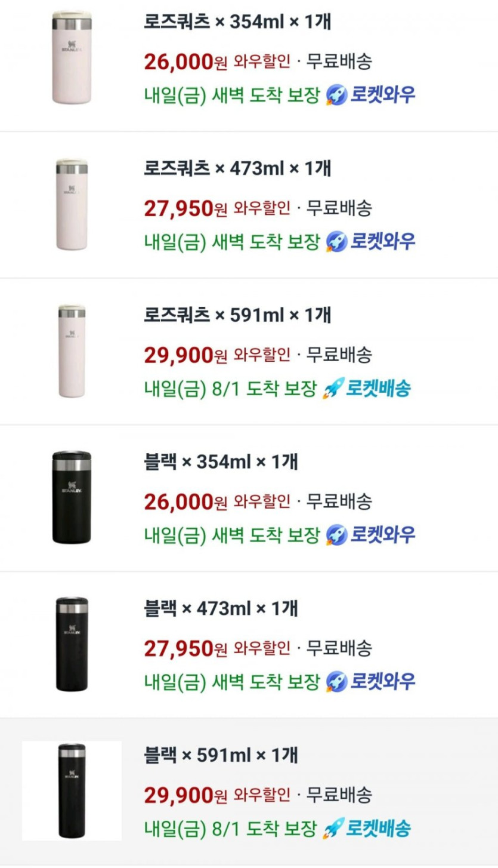Click the 로켓와우 badge for 블랙 473ml
498x868 pixels.
click(x=371, y=681)
